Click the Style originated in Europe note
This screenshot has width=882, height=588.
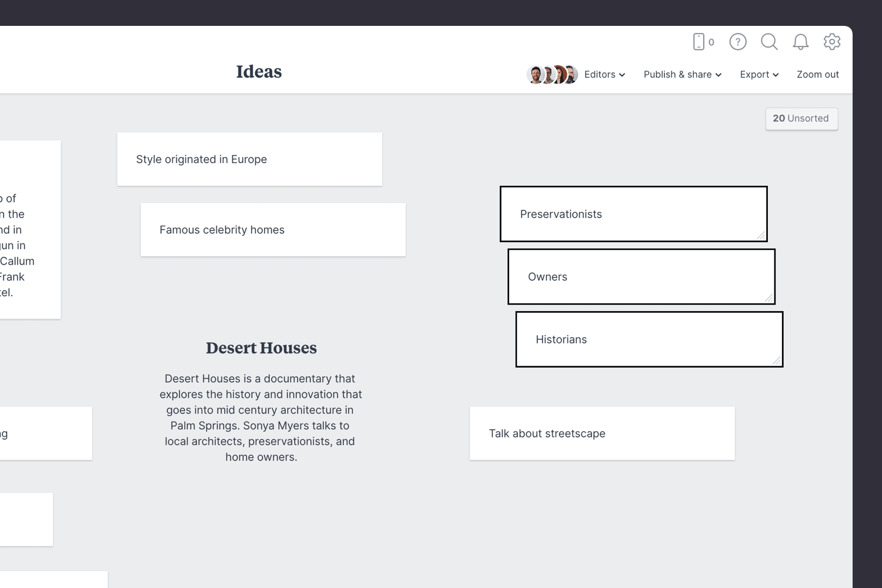click(249, 159)
